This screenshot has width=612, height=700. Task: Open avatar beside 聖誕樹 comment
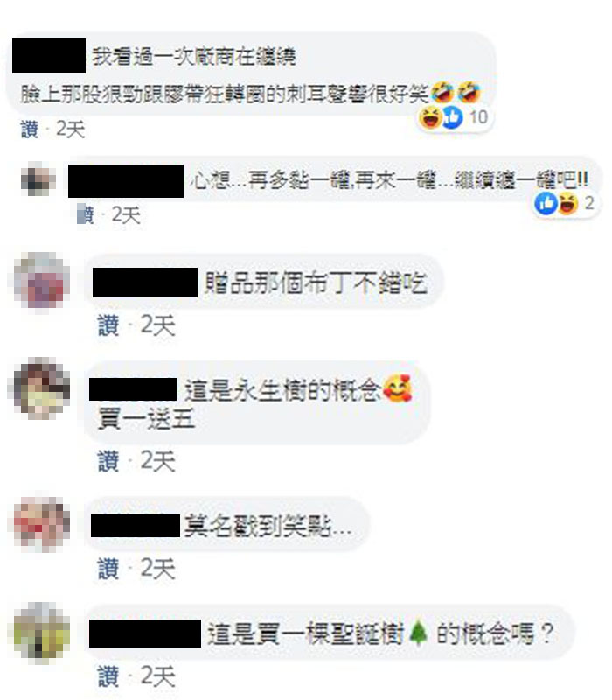click(42, 633)
